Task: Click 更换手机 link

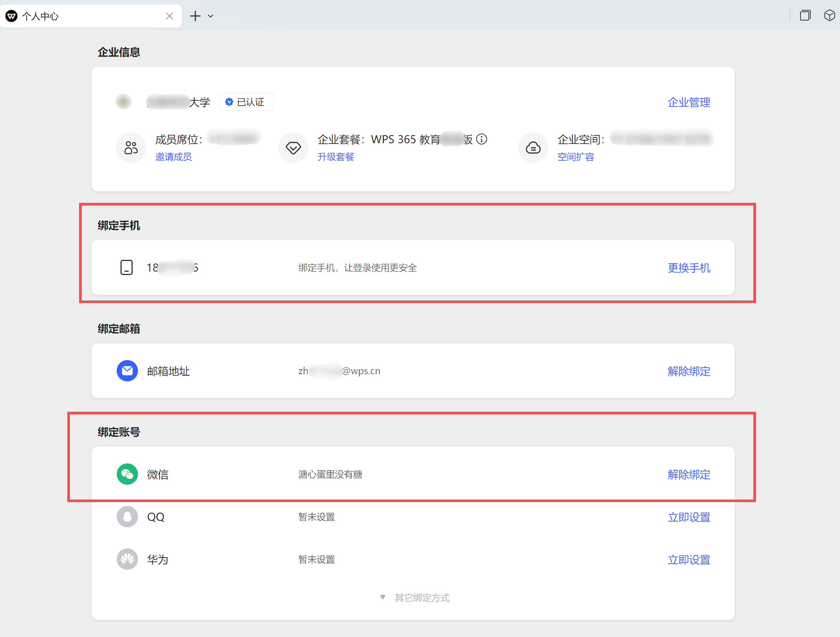Action: 689,268
